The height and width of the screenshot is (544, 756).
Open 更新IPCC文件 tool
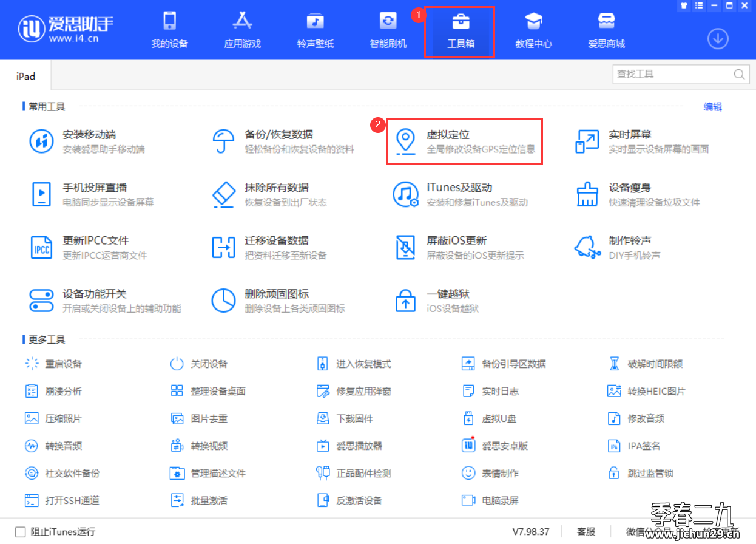pos(89,247)
